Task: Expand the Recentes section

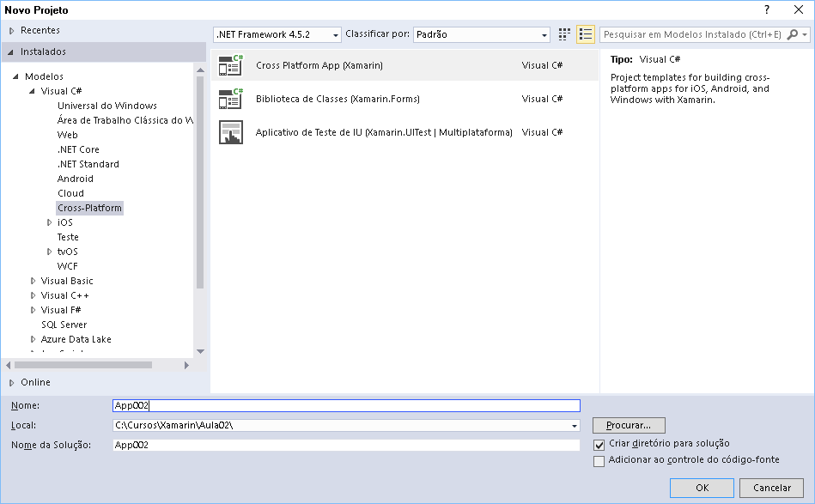Action: [x=11, y=31]
